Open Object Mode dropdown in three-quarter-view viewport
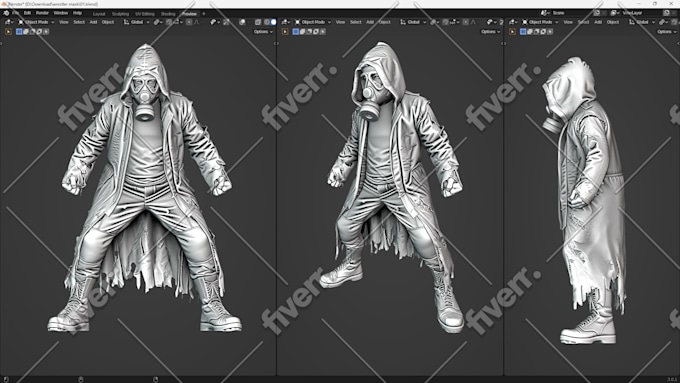The width and height of the screenshot is (680, 383). coord(313,22)
